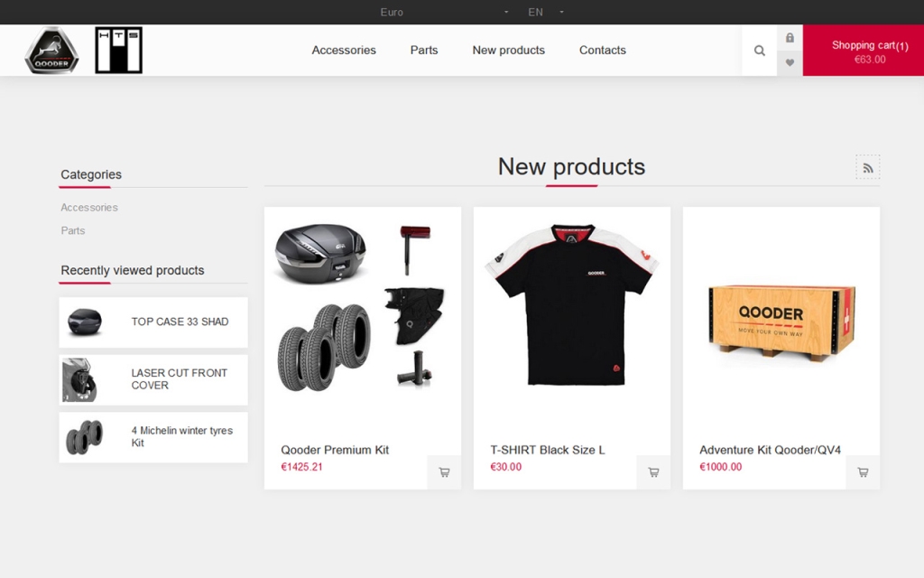Open Adventure Kit Qooder/QV4 title

770,450
